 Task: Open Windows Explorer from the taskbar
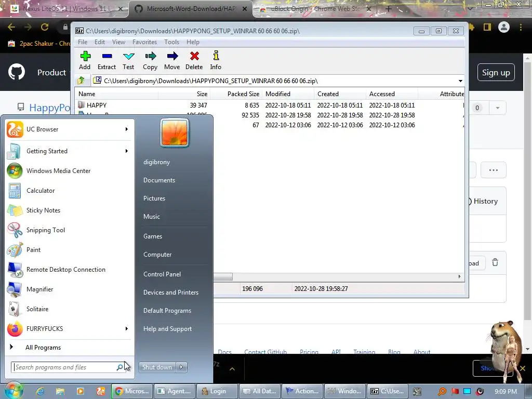(60, 391)
